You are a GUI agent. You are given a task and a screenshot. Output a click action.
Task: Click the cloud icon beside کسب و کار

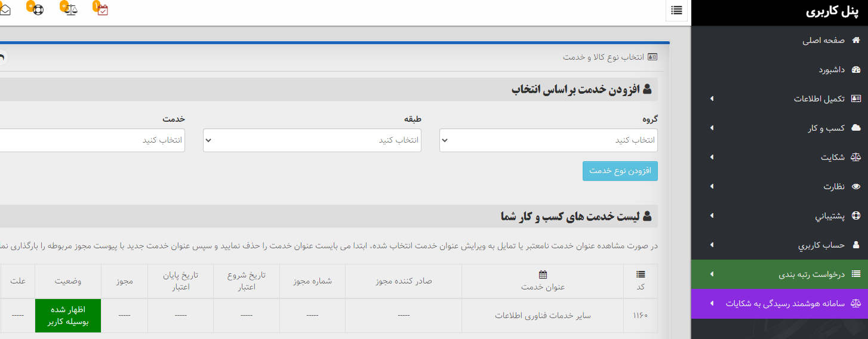pyautogui.click(x=856, y=128)
